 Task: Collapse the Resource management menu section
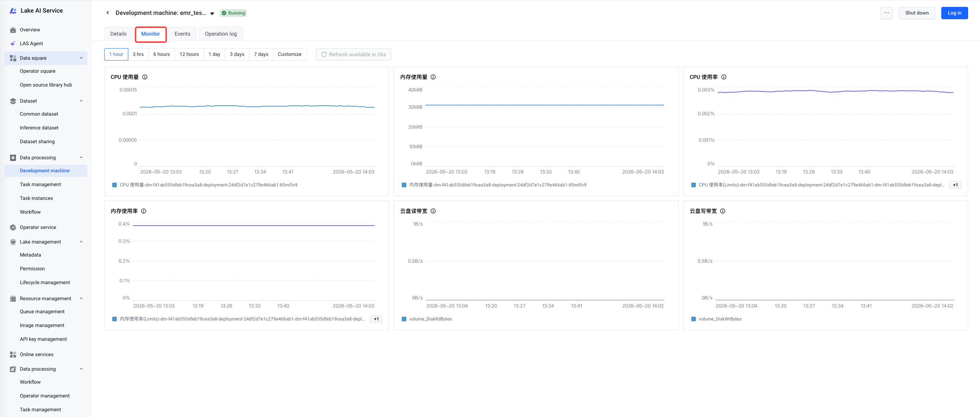click(x=81, y=299)
